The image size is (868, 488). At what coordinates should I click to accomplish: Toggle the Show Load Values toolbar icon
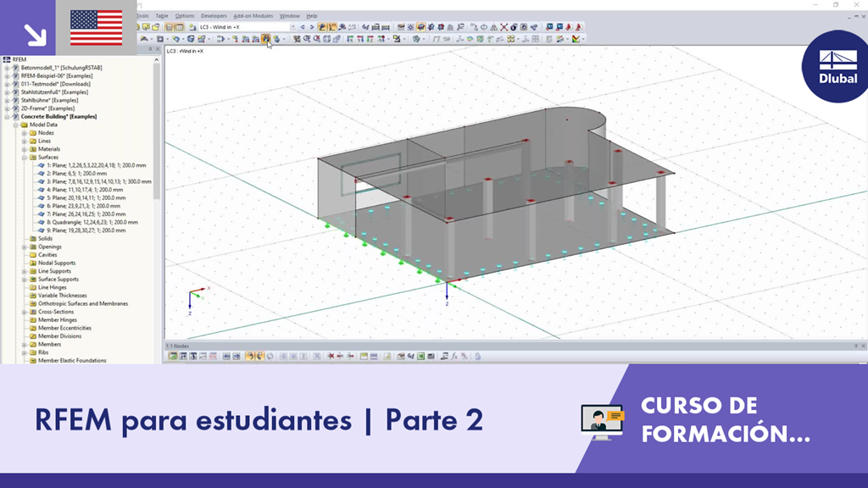(332, 27)
